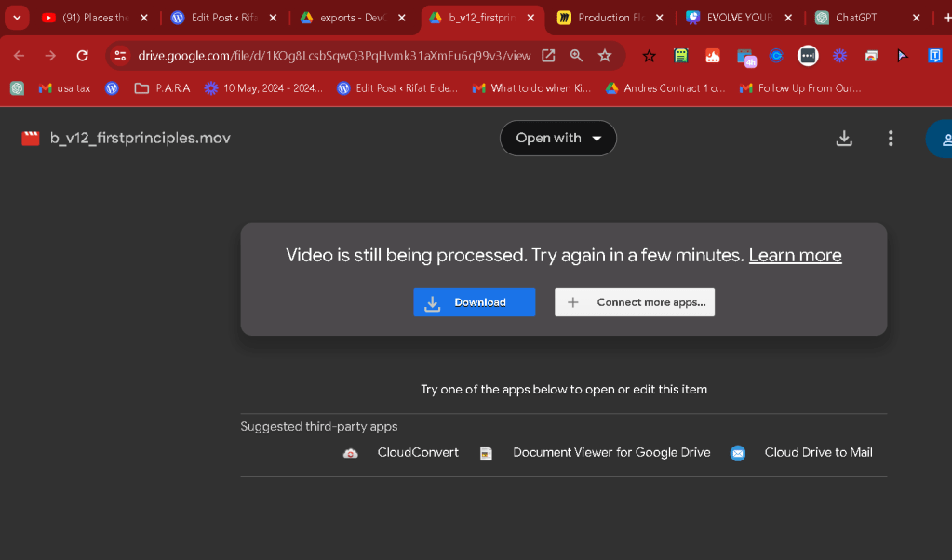Image resolution: width=952 pixels, height=560 pixels.
Task: Open the Andres Contract 1 bookmark
Action: coord(664,88)
